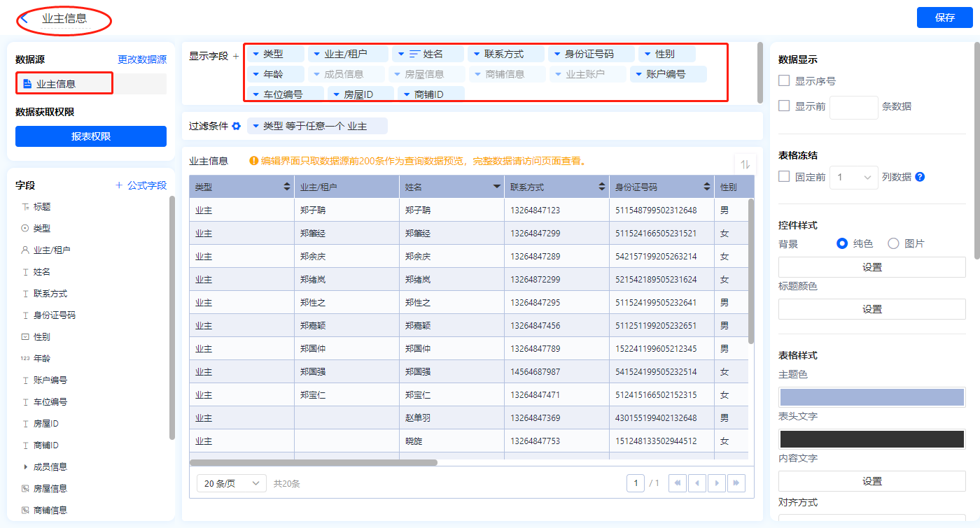Check the 固定前 freeze columns checkbox
This screenshot has height=528, width=980.
[x=784, y=177]
